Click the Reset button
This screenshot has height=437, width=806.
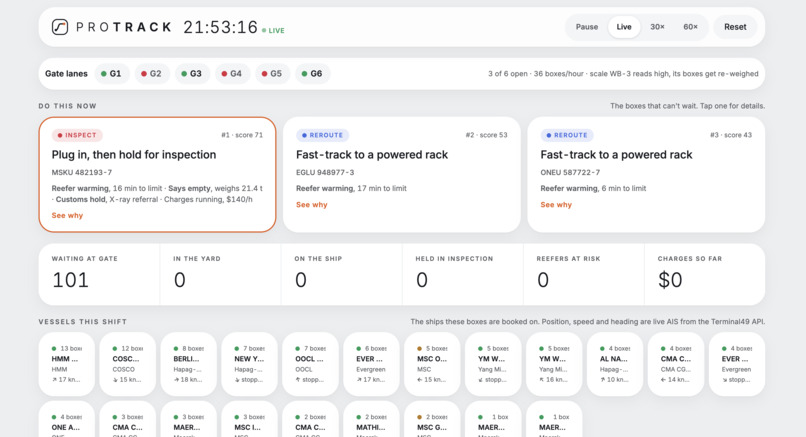click(x=735, y=27)
